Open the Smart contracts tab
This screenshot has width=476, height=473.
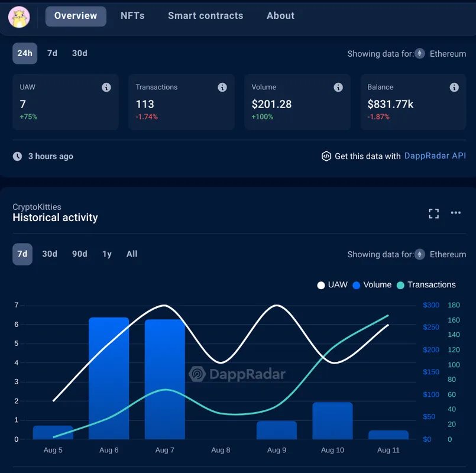pos(206,16)
